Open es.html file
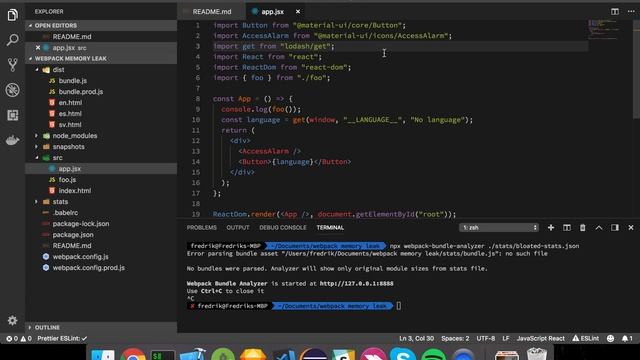Viewport: 640px width, 360px height. point(70,114)
